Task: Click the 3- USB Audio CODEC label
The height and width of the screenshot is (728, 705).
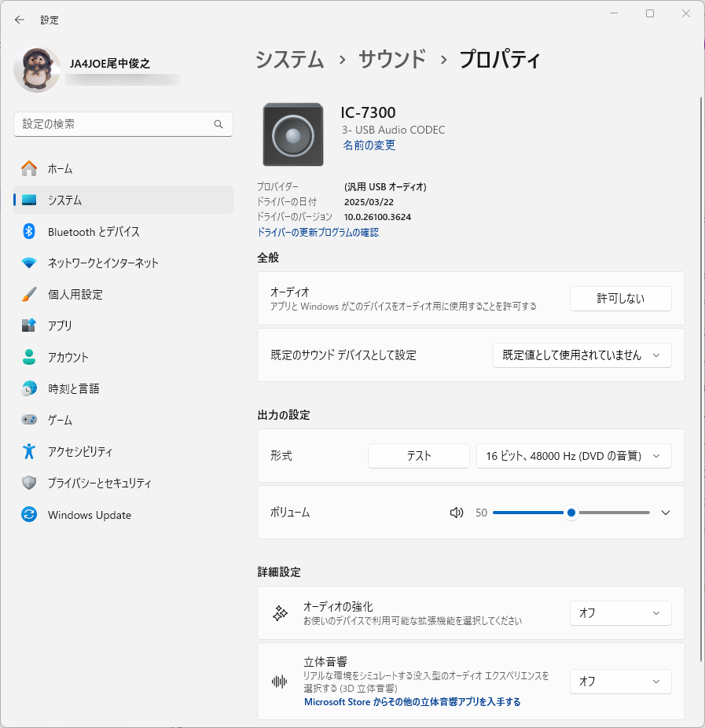Action: tap(393, 130)
